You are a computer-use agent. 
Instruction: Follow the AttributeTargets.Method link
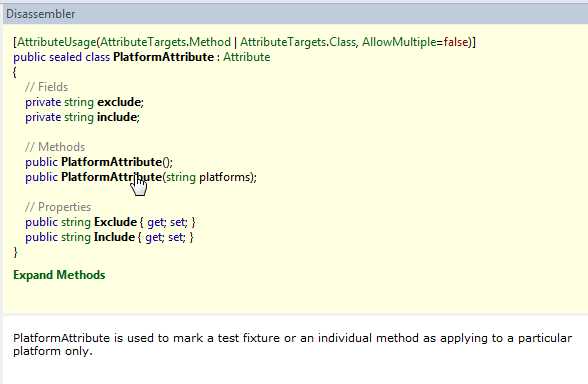pos(165,42)
